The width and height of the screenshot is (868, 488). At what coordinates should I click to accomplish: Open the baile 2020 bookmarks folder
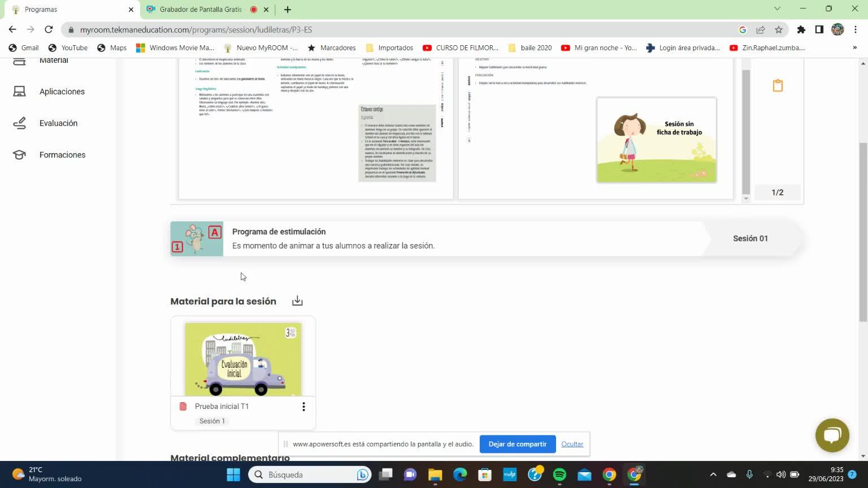tap(530, 48)
